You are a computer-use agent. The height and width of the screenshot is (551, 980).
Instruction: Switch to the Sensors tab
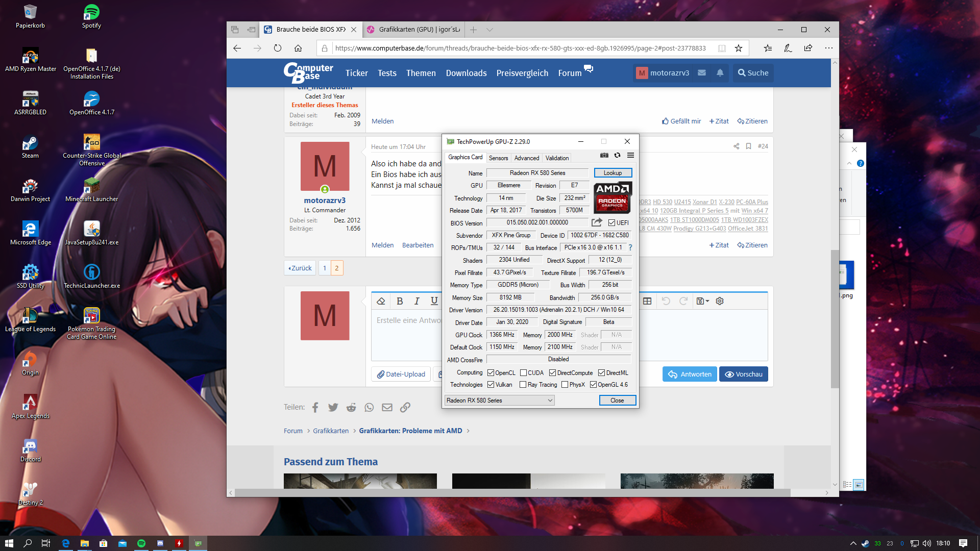(x=498, y=158)
